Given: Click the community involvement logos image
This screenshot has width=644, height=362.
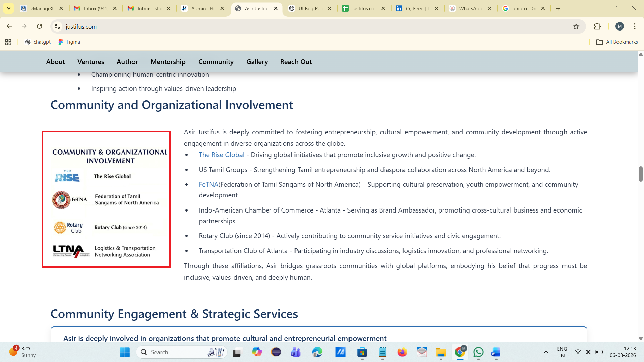Looking at the screenshot, I should (106, 199).
